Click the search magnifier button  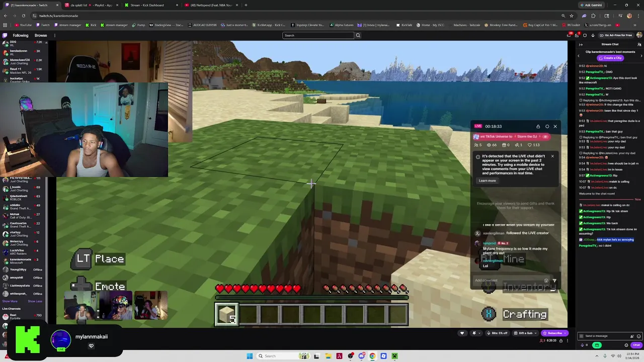358,35
